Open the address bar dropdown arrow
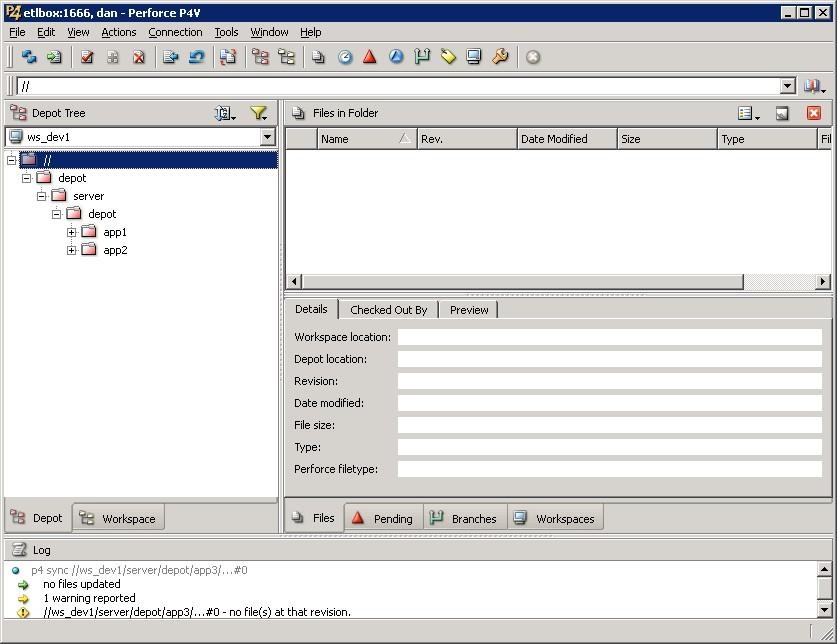This screenshot has height=644, width=837. 788,86
